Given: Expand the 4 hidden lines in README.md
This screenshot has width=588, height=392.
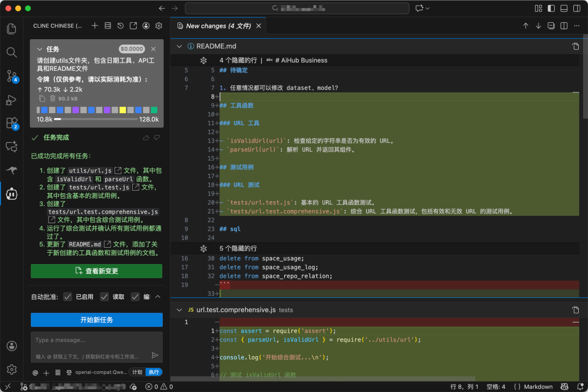Looking at the screenshot, I should [204, 60].
